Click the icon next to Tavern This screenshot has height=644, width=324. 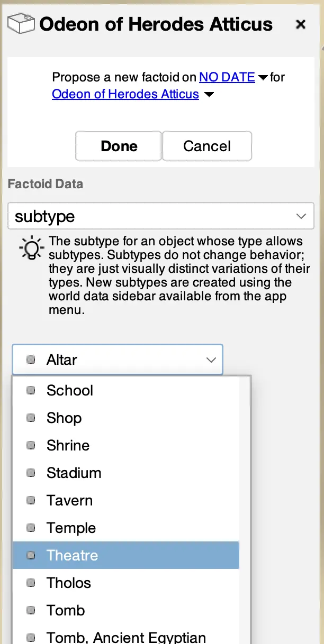tap(31, 501)
